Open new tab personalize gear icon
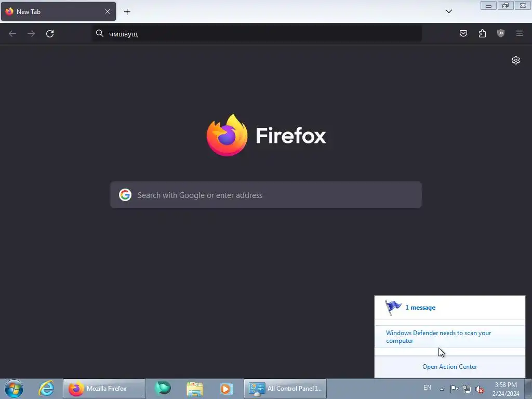This screenshot has width=532, height=399. [516, 60]
